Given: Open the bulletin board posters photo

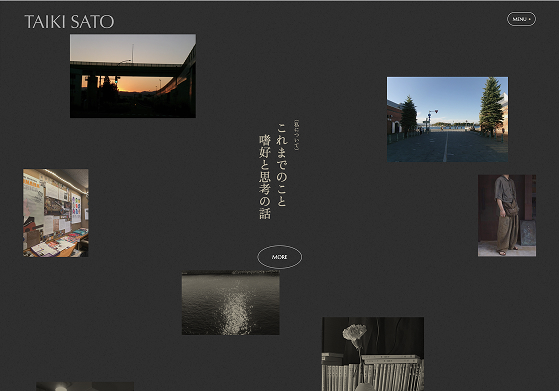Looking at the screenshot, I should click(x=56, y=213).
